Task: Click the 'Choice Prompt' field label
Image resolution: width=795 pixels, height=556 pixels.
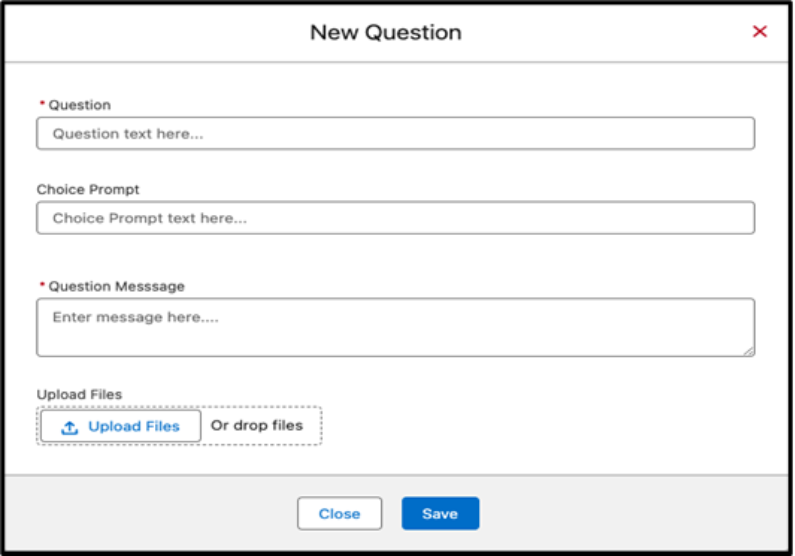Action: click(88, 189)
